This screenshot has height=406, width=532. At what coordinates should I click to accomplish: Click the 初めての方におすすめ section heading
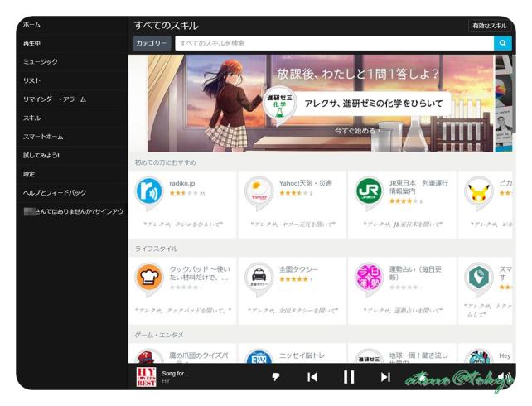pyautogui.click(x=165, y=162)
